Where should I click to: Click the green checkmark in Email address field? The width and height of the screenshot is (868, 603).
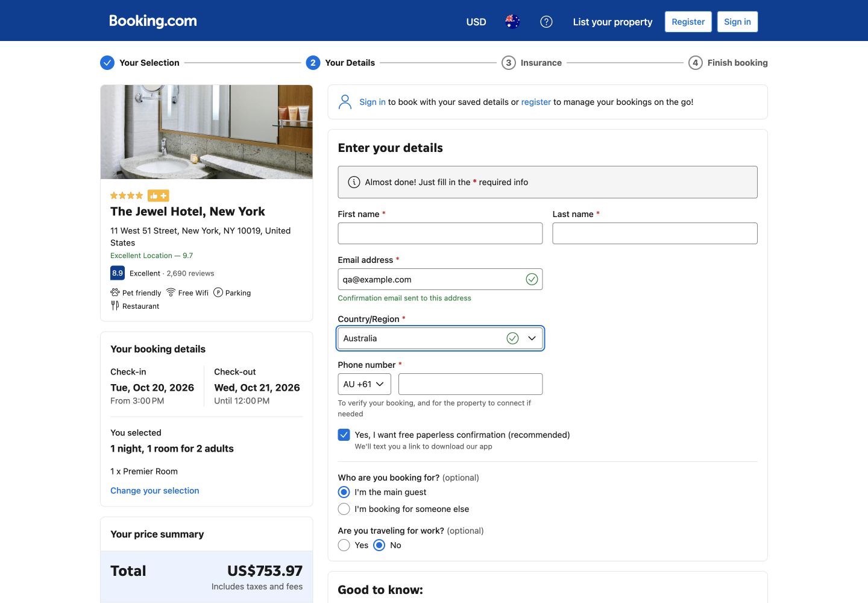[x=532, y=279]
